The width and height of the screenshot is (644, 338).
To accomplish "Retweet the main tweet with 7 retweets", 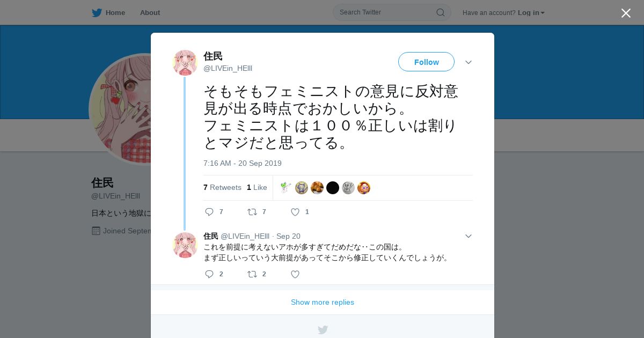I will [252, 212].
